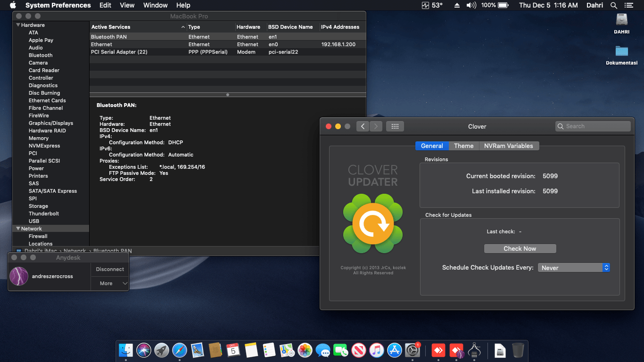Select Ethernet Cards in the sidebar
The image size is (644, 362).
pos(47,100)
